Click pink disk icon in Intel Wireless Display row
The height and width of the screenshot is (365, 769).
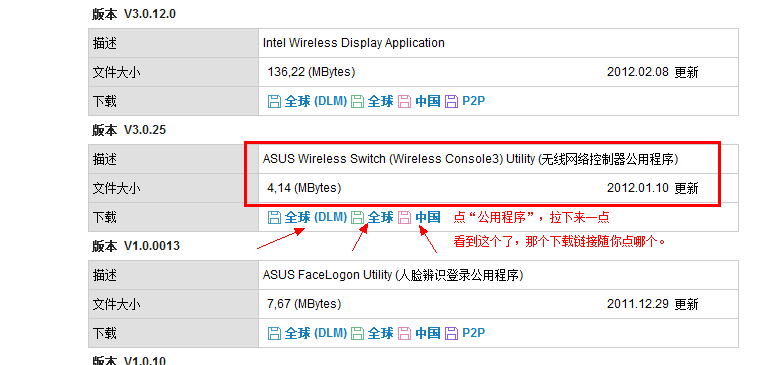(405, 102)
